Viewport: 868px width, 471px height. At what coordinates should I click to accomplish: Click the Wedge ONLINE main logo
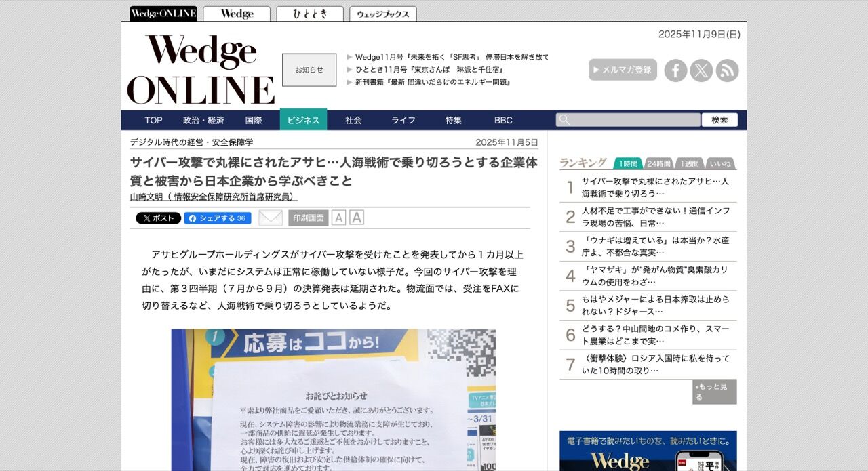point(201,70)
